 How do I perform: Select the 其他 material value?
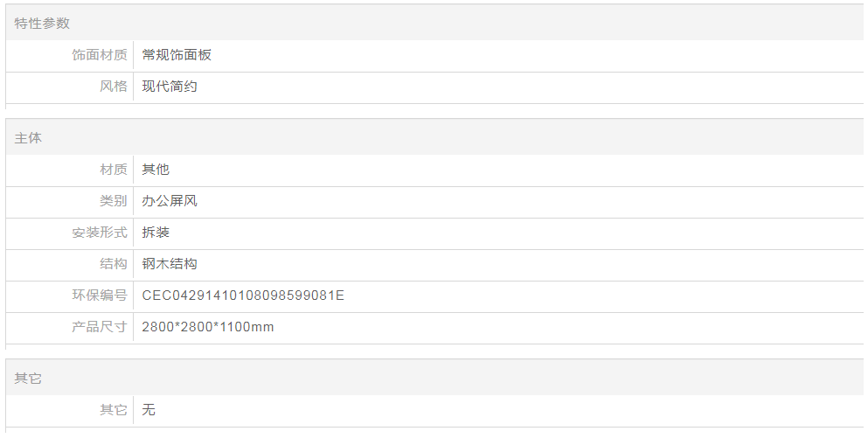click(x=156, y=170)
